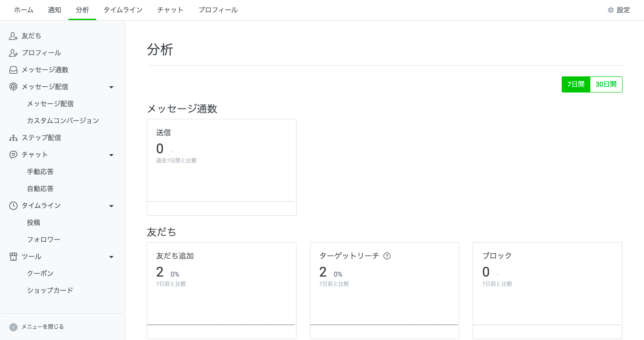Image resolution: width=644 pixels, height=340 pixels.
Task: Open the 通知 tab
Action: click(55, 10)
